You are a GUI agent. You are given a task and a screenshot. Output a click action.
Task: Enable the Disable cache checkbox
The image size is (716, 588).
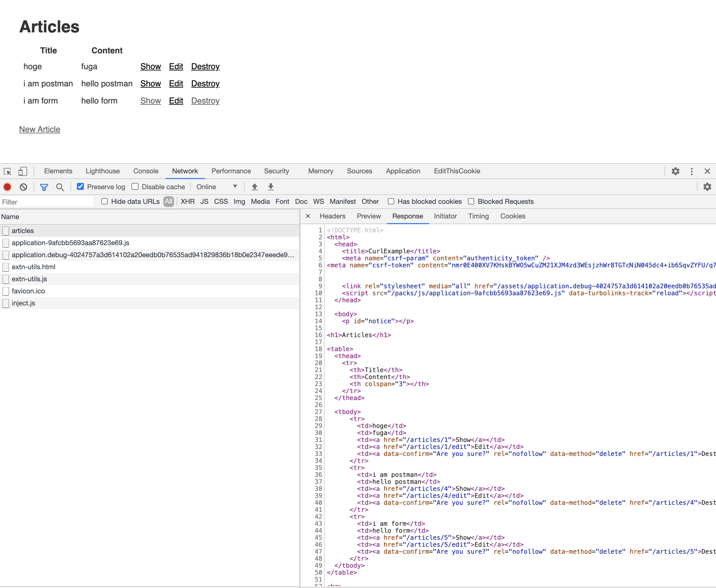[135, 187]
